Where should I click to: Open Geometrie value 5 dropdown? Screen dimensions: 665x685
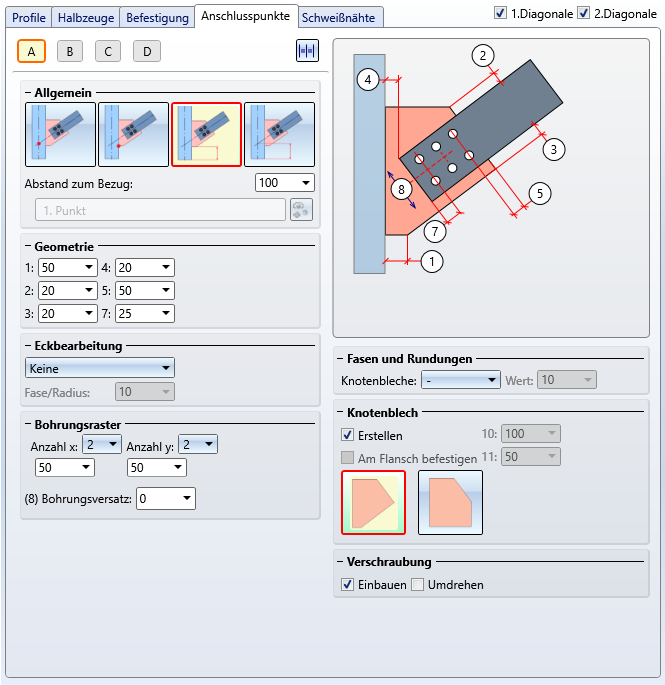[x=145, y=291]
